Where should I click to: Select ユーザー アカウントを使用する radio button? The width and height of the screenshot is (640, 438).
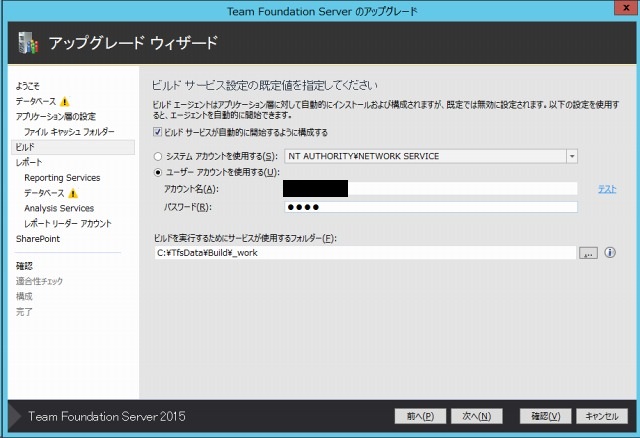click(158, 172)
